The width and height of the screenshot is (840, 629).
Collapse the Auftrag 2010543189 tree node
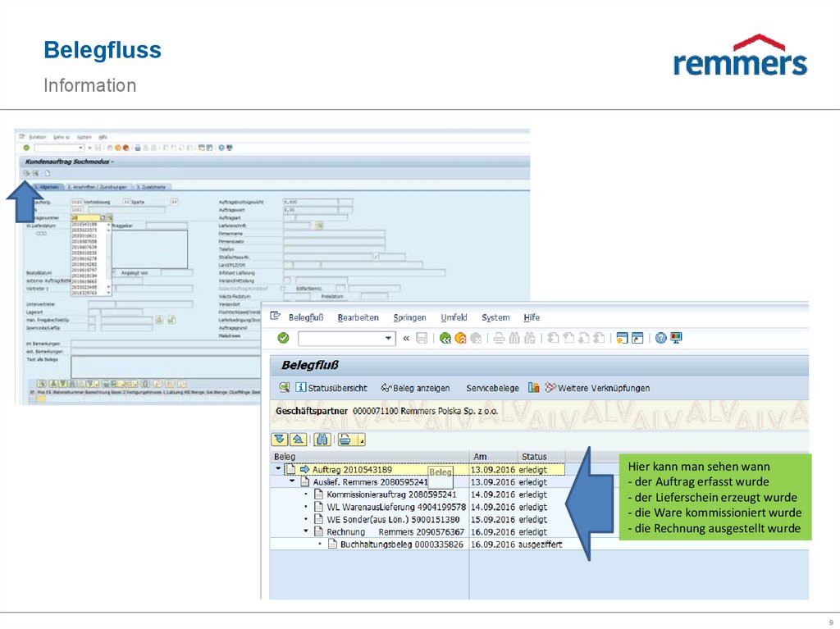coord(277,469)
